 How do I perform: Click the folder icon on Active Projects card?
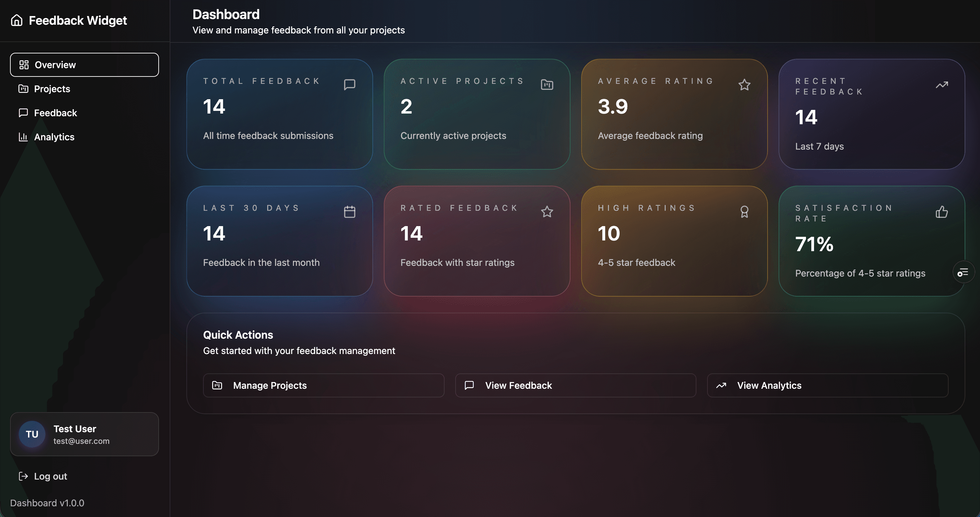tap(547, 84)
